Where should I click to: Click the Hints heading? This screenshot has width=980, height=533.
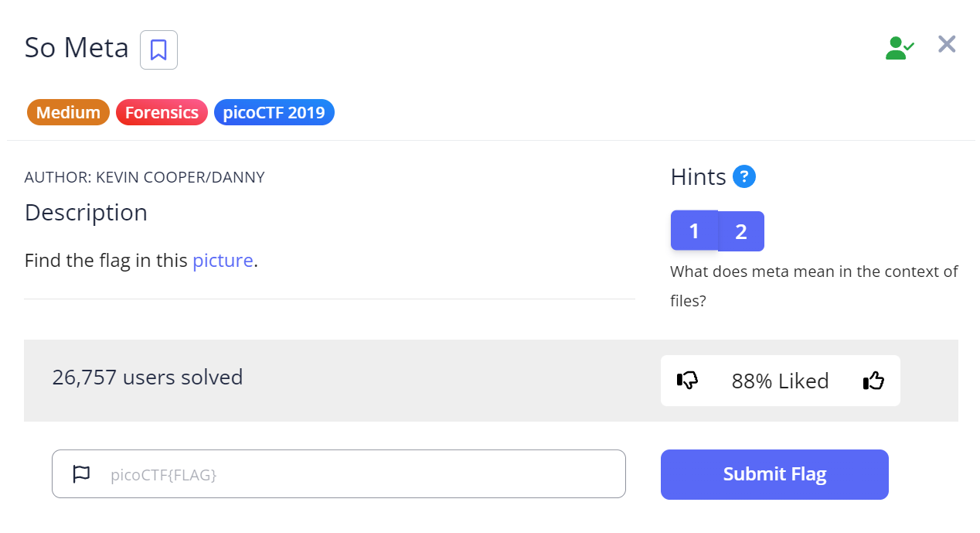698,177
